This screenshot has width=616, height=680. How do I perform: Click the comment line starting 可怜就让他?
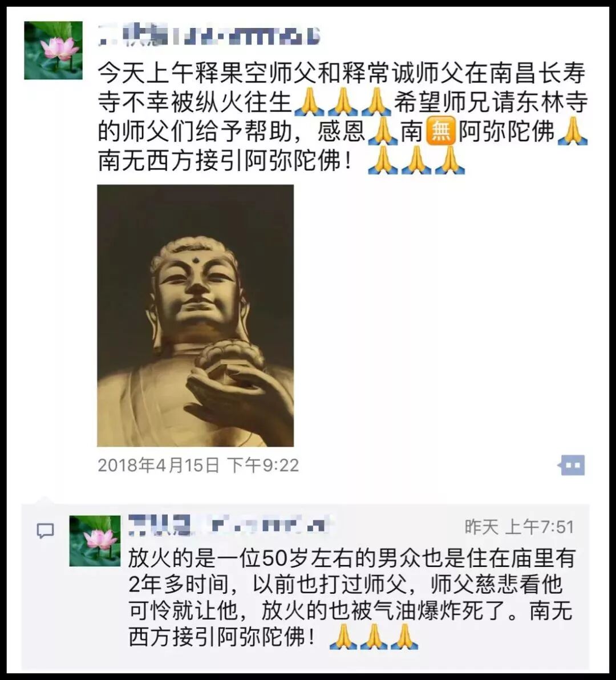point(351,610)
